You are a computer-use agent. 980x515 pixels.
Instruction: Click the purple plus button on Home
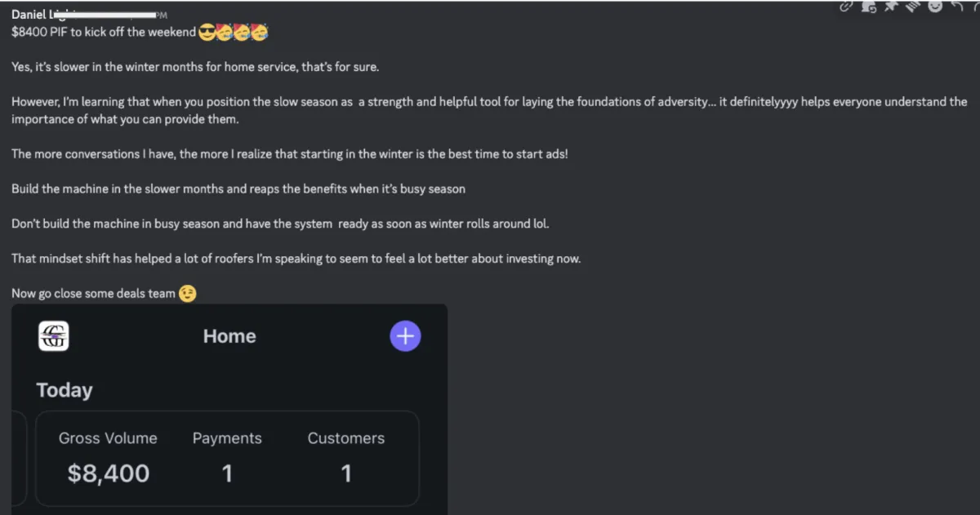point(405,335)
